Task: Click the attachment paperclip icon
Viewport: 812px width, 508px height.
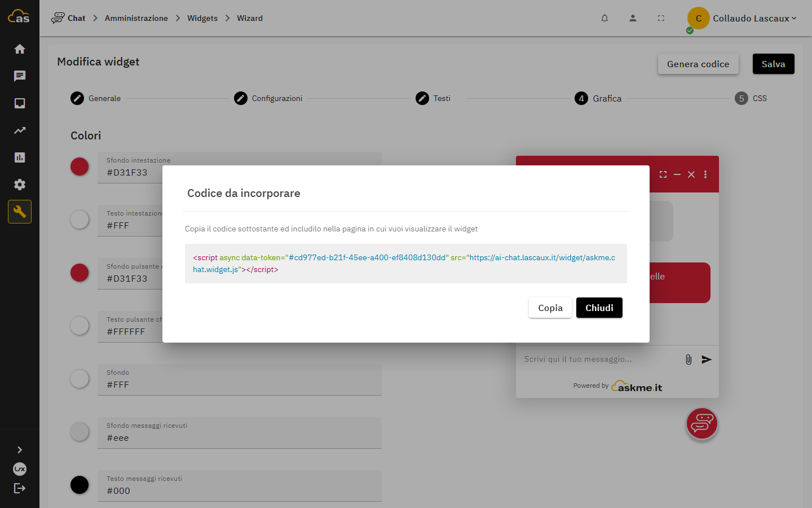Action: 689,360
